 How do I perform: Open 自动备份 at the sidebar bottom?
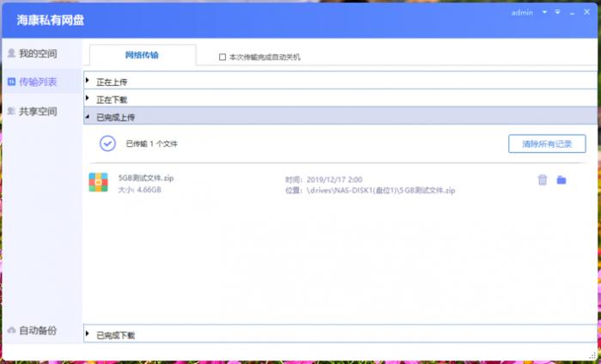38,331
